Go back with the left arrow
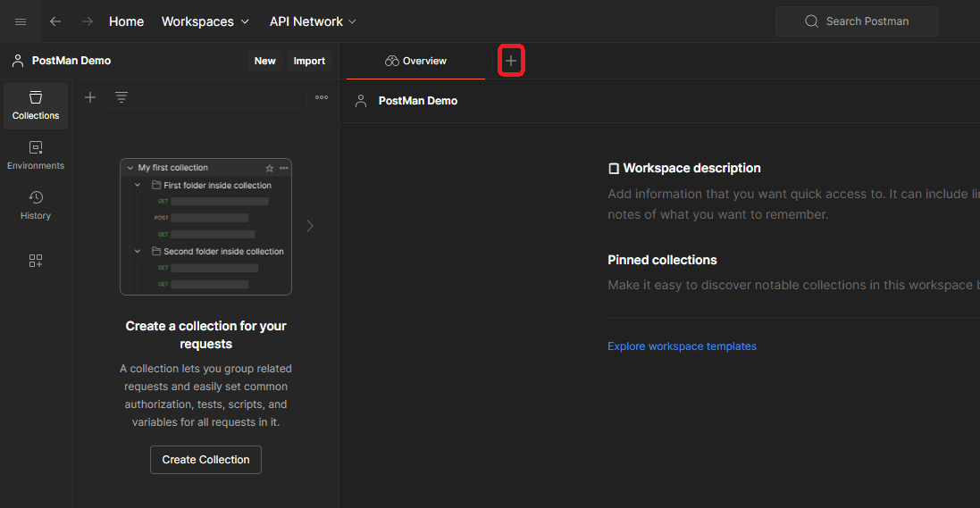The image size is (980, 508). pyautogui.click(x=55, y=21)
